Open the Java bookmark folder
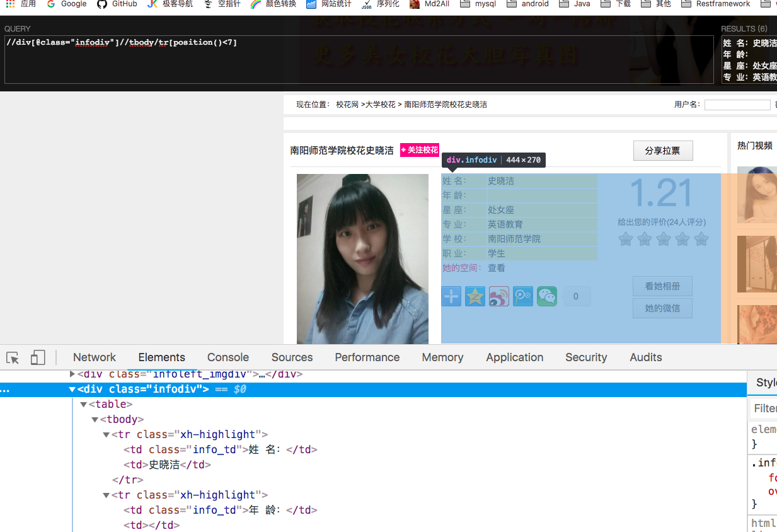Image resolution: width=777 pixels, height=532 pixels. tap(575, 4)
